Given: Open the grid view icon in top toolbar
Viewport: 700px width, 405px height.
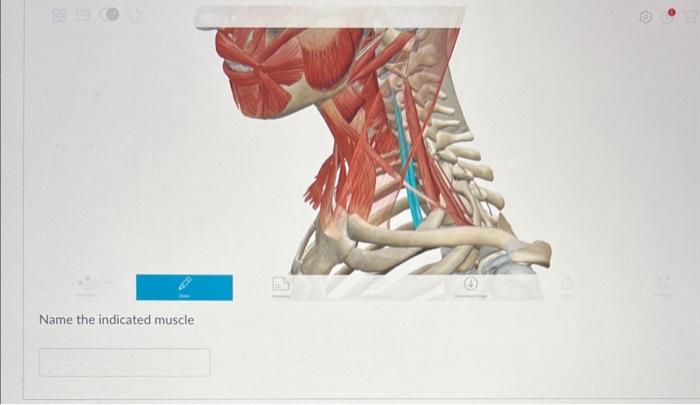Looking at the screenshot, I should click(59, 16).
